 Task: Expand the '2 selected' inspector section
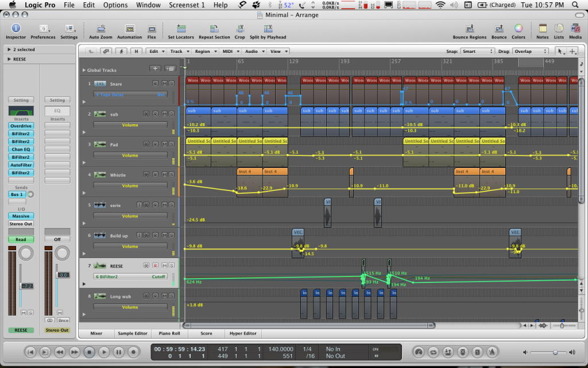[9, 49]
